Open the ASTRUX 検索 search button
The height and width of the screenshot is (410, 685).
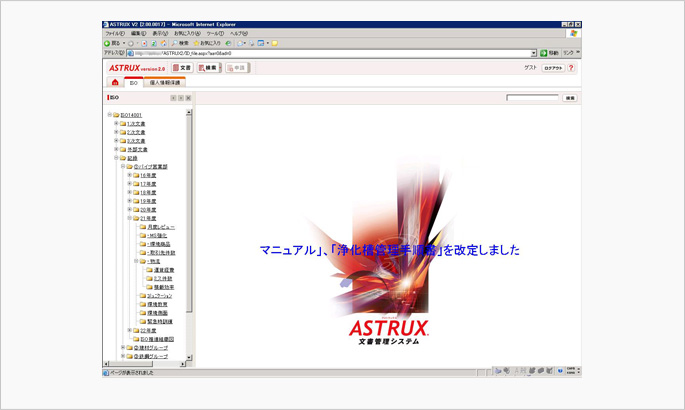point(208,68)
